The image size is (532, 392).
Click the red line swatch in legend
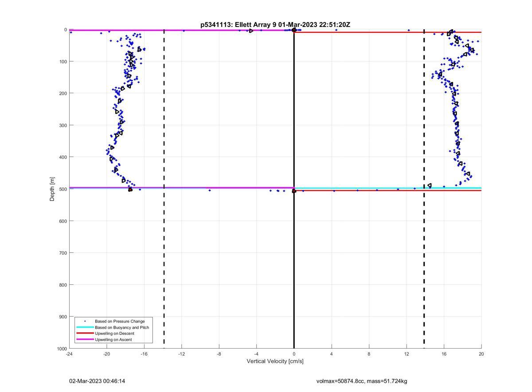click(x=85, y=334)
